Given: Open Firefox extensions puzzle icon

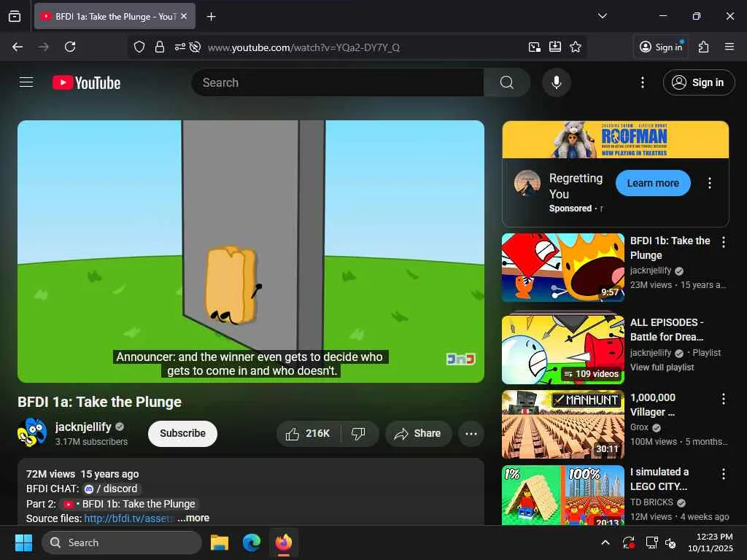Looking at the screenshot, I should [704, 47].
